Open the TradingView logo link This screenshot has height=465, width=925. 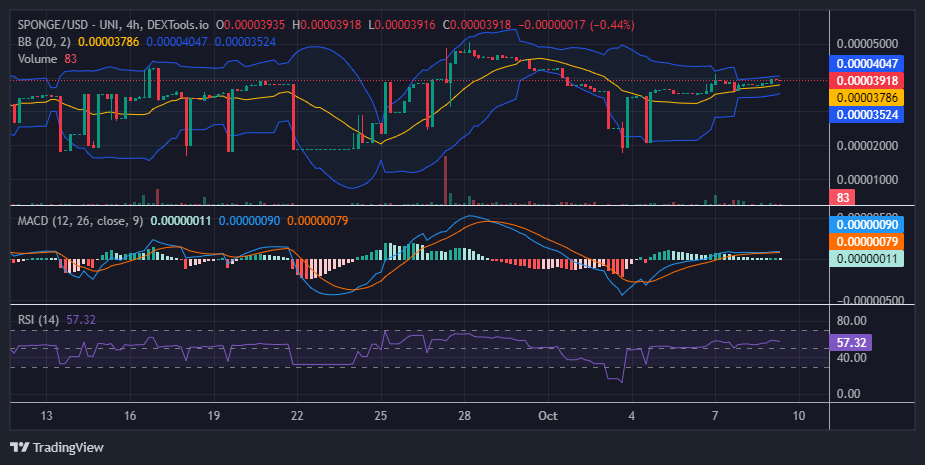tap(57, 447)
